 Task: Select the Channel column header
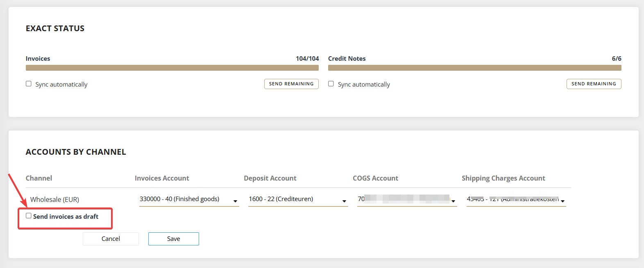[x=39, y=178]
